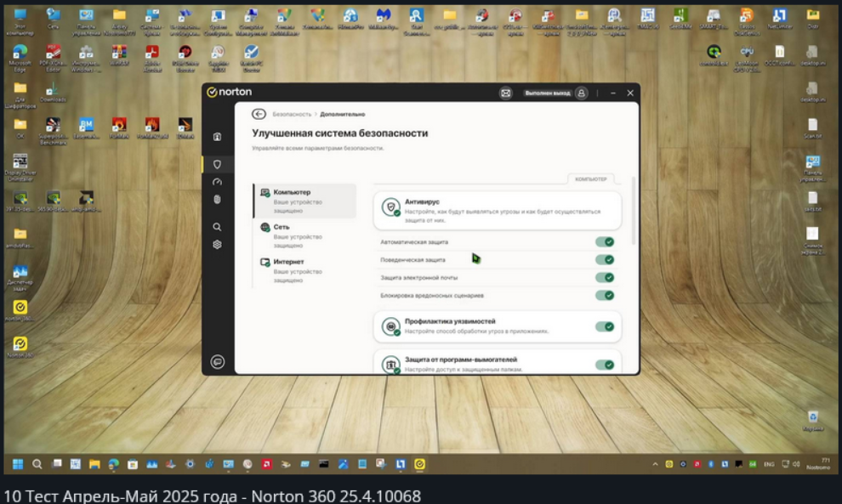Select the TMAC v6 desktop shortcut
The width and height of the screenshot is (842, 504).
pos(647,19)
